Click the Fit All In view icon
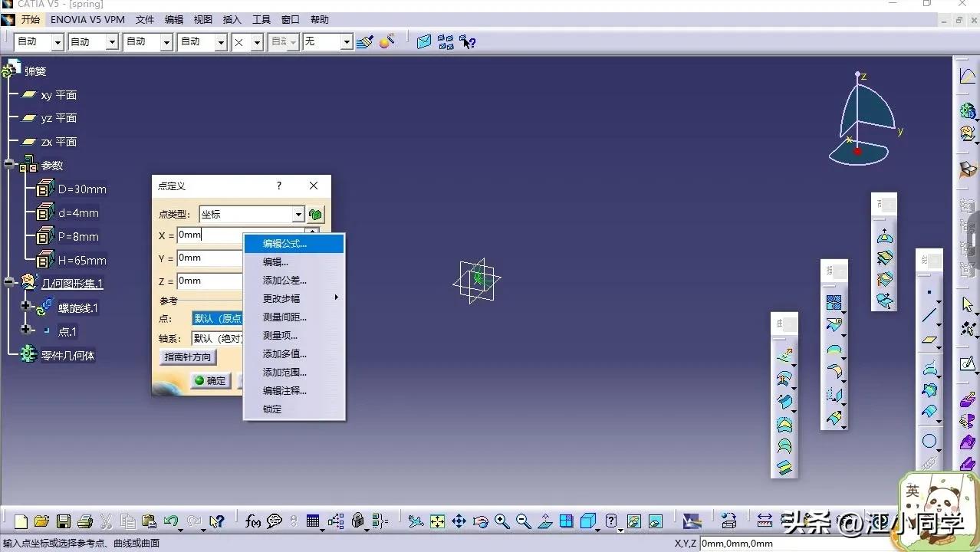 click(437, 521)
